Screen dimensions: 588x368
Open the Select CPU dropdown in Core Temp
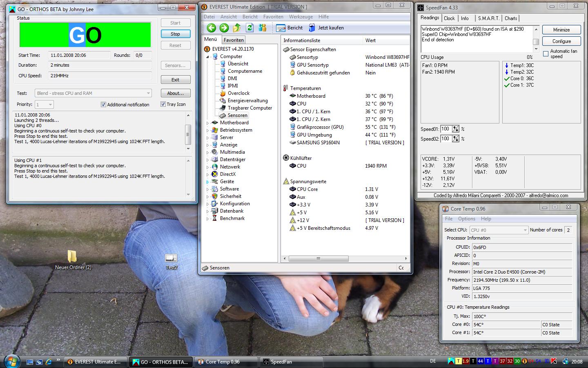pyautogui.click(x=499, y=230)
